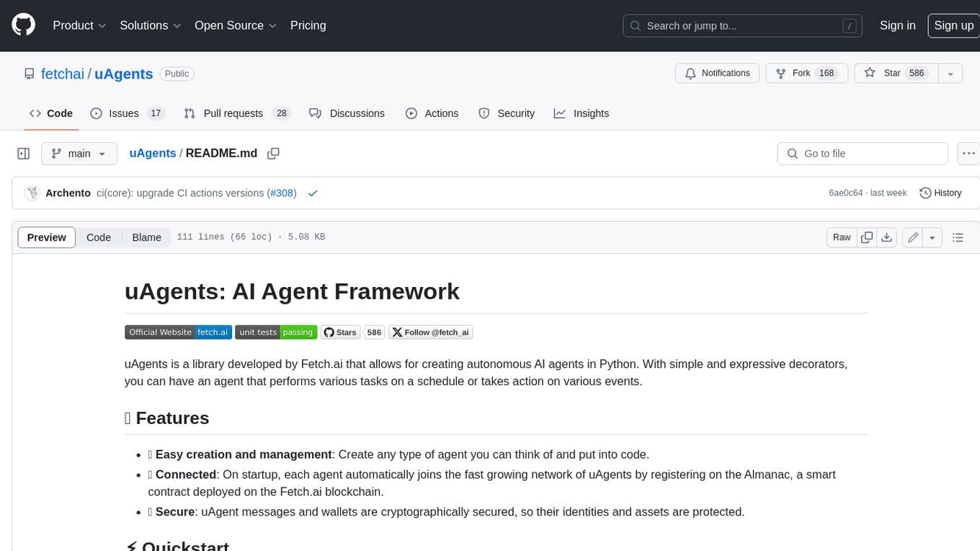Click the 586 stars count badge

pos(374,332)
